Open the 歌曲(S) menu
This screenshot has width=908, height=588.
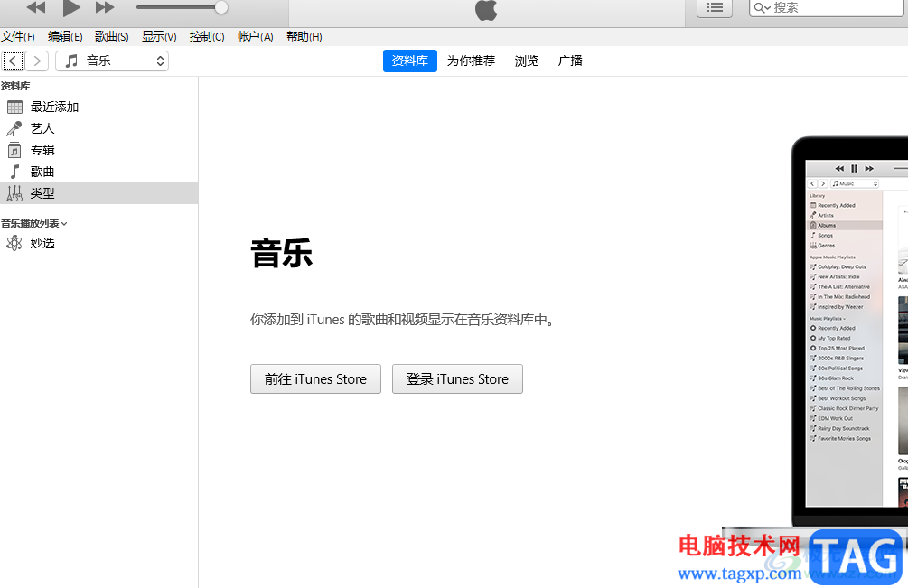pos(112,36)
